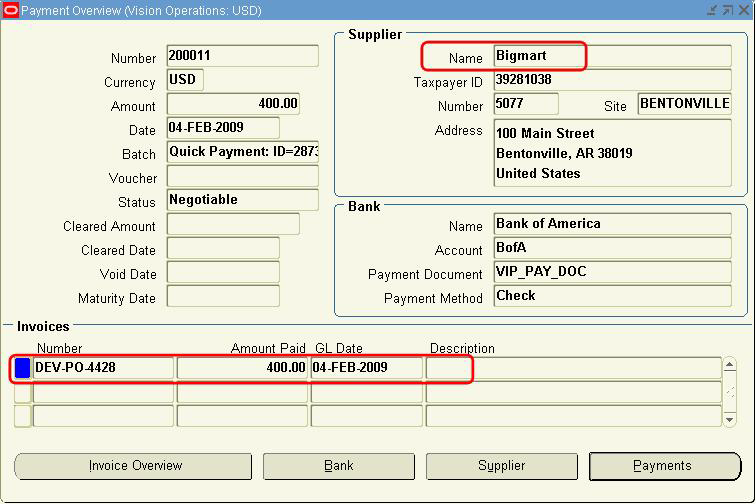The width and height of the screenshot is (756, 504).
Task: Click the Void Date field
Action: coord(223,272)
